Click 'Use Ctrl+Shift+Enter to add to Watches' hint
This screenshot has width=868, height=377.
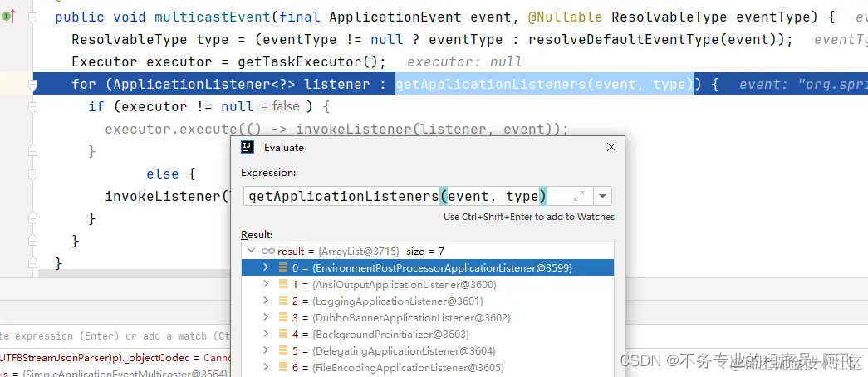(528, 217)
